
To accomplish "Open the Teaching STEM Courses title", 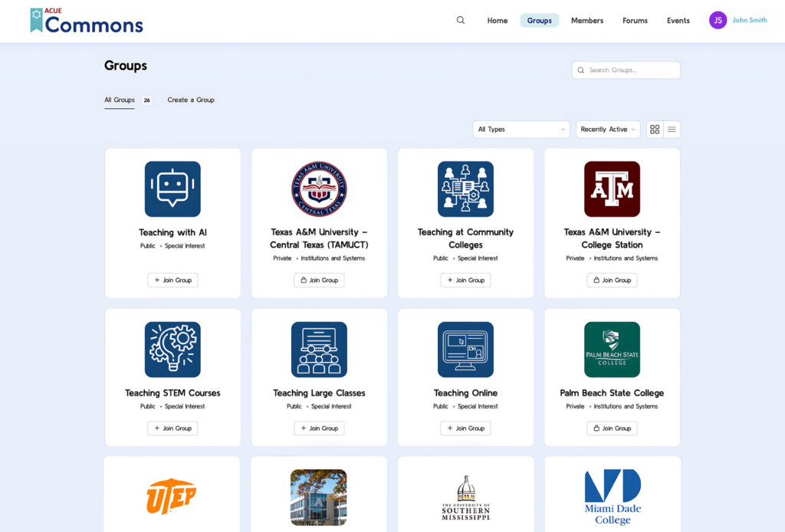I will pyautogui.click(x=172, y=393).
